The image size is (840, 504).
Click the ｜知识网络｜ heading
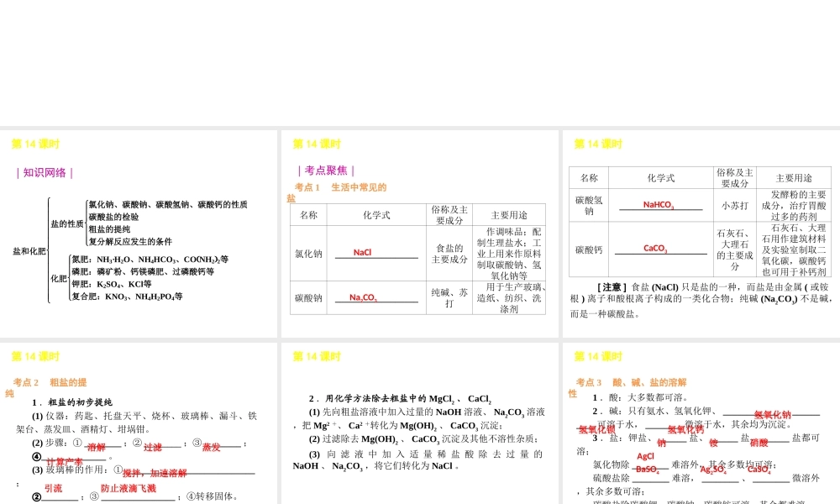coord(45,173)
